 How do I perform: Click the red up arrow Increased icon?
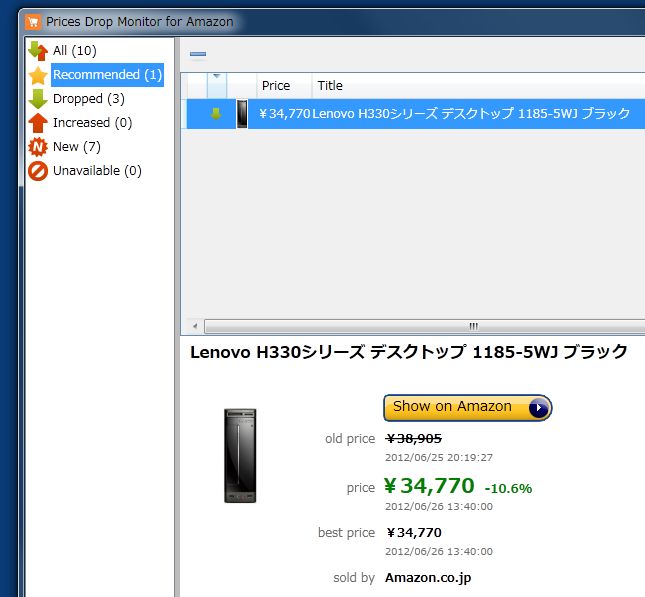coord(38,123)
